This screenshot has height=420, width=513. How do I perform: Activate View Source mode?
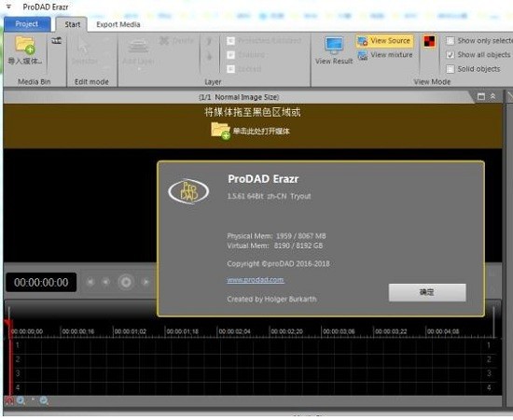pos(384,41)
